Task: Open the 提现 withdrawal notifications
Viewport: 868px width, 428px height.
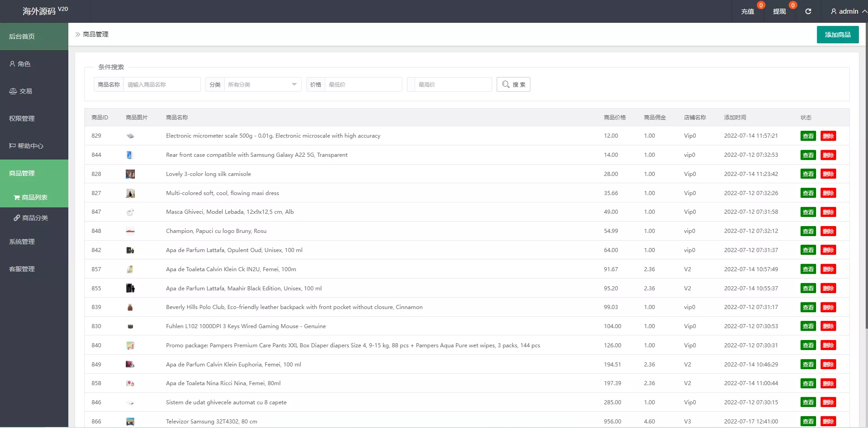Action: (x=780, y=11)
